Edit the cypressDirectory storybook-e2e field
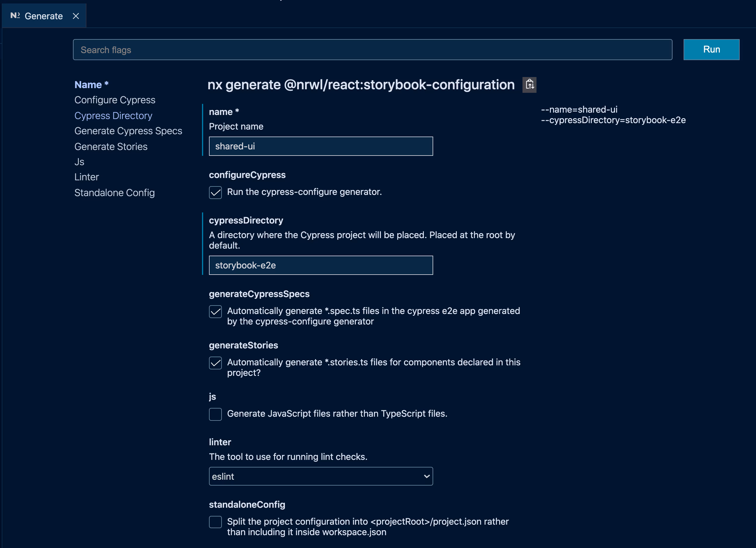This screenshot has height=548, width=756. pyautogui.click(x=321, y=265)
